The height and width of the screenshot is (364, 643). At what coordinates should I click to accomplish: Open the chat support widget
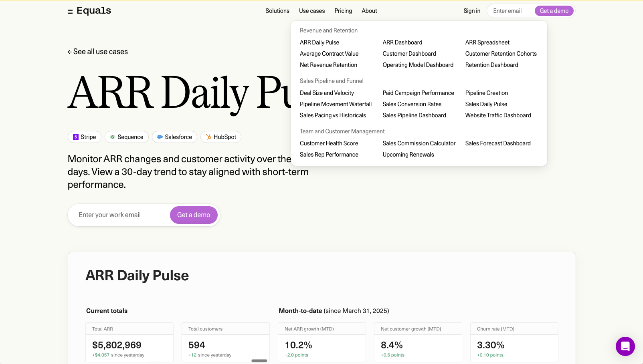625,346
